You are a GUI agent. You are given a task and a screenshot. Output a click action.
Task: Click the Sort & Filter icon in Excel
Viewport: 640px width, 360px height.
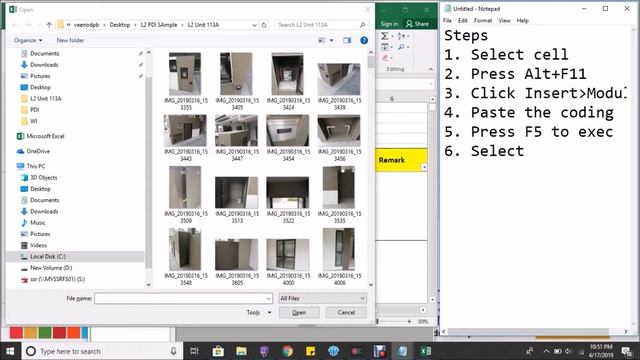click(x=401, y=36)
